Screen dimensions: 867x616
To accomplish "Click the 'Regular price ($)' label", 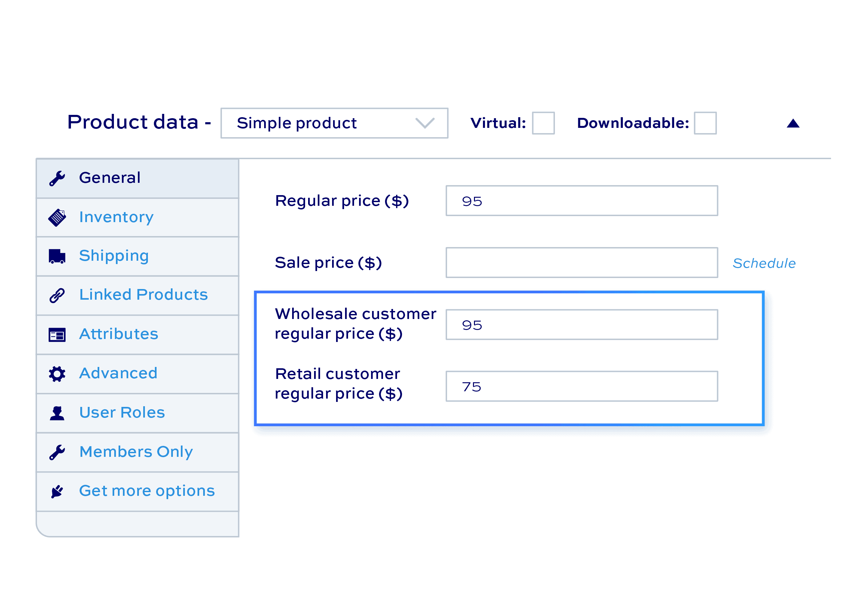I will [x=342, y=201].
